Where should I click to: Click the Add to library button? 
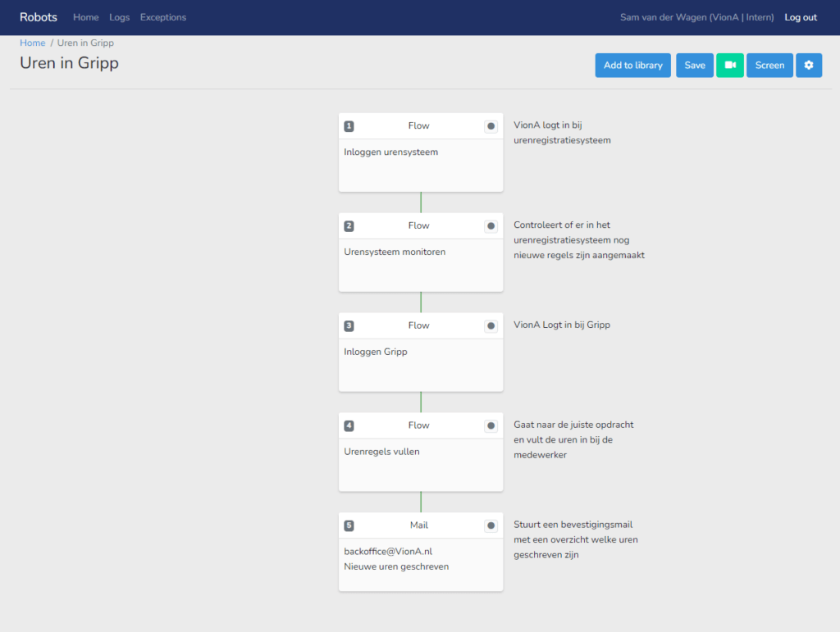point(632,65)
